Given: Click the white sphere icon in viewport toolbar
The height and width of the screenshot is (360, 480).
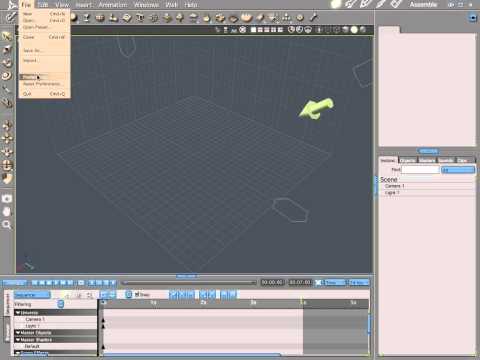Looking at the screenshot, I should 354,30.
